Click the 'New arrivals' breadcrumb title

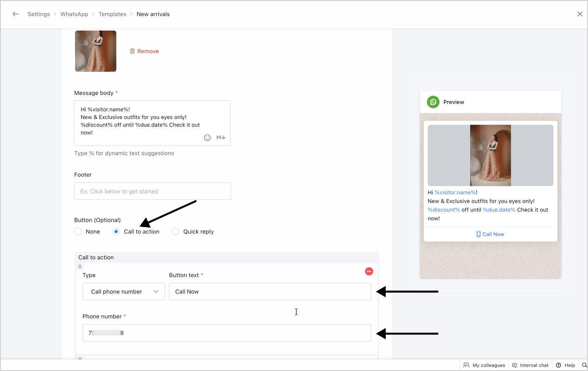[153, 14]
